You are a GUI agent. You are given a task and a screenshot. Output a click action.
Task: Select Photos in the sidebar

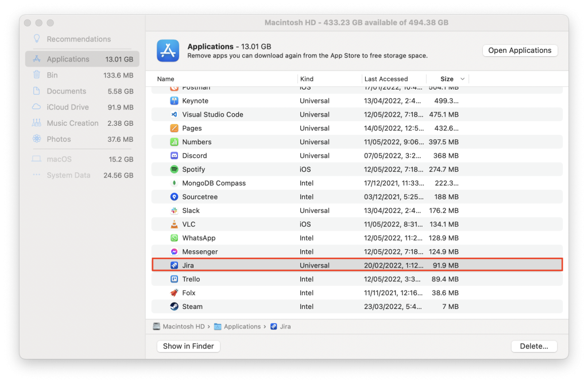(x=82, y=139)
